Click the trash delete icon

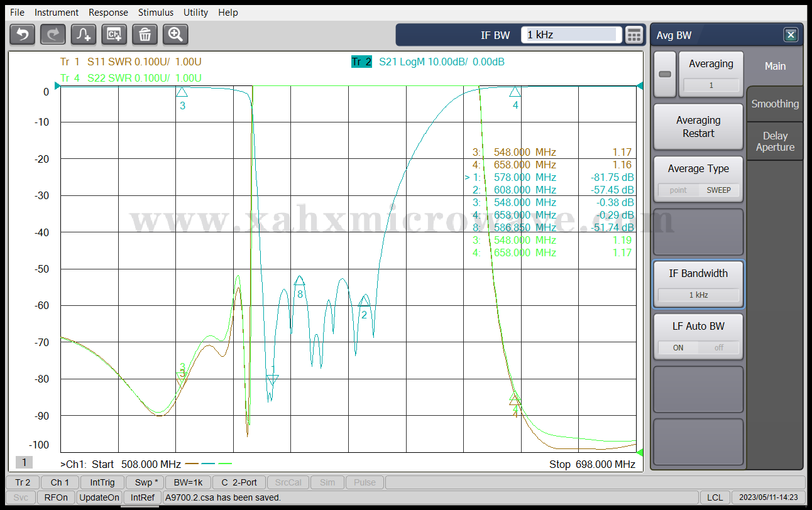pyautogui.click(x=145, y=35)
